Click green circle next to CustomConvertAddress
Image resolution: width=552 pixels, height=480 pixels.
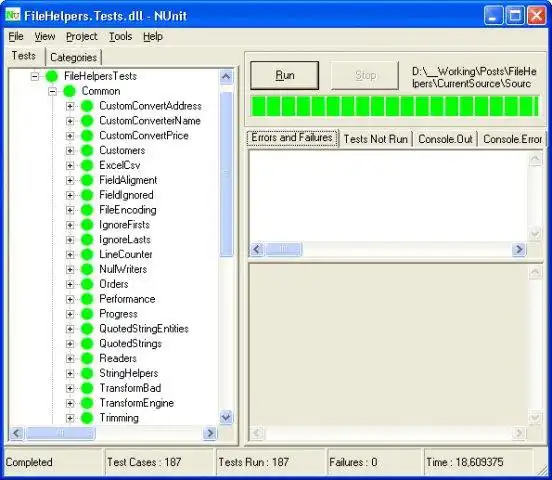[x=87, y=106]
